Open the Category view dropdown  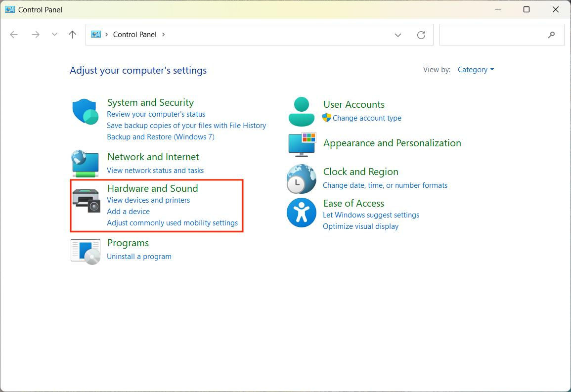[x=475, y=69]
